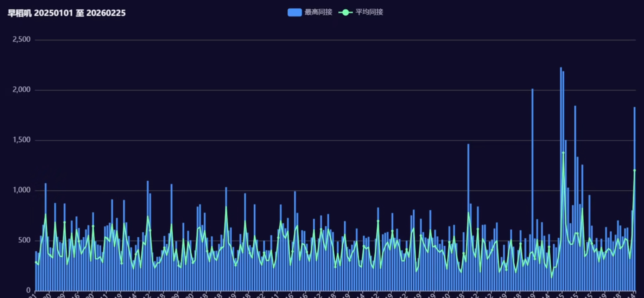Viewport: 644px width, 298px height.
Task: Click the 2,000 y-axis label
Action: pyautogui.click(x=21, y=90)
